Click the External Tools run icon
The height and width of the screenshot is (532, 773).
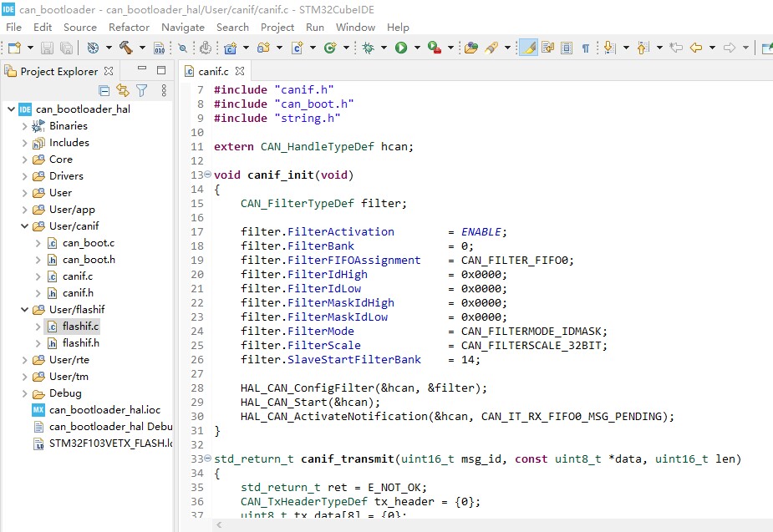[x=434, y=48]
